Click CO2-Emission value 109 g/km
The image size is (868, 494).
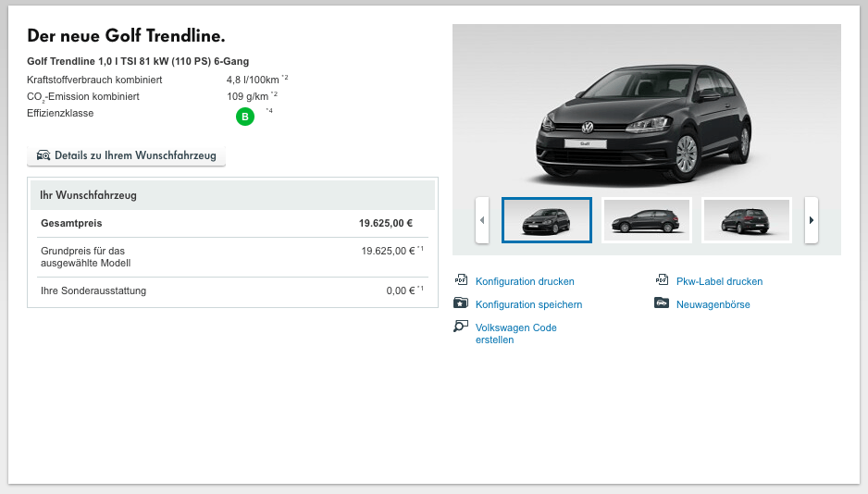click(x=247, y=97)
